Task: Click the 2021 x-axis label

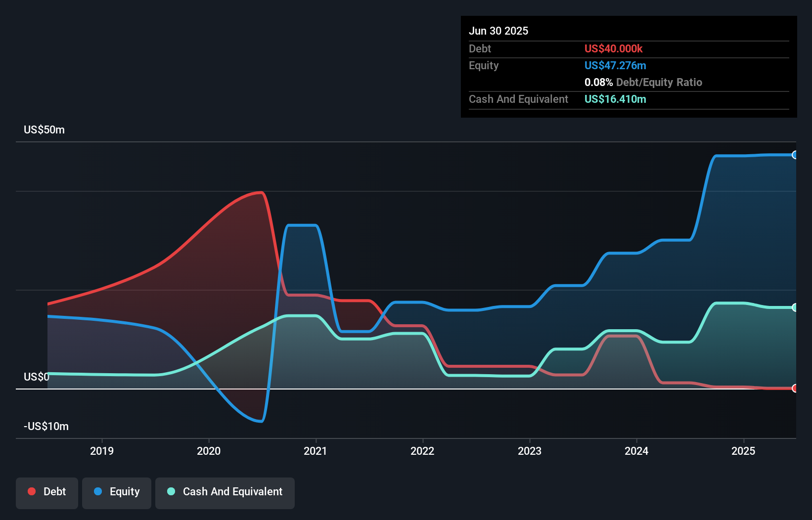Action: click(316, 451)
